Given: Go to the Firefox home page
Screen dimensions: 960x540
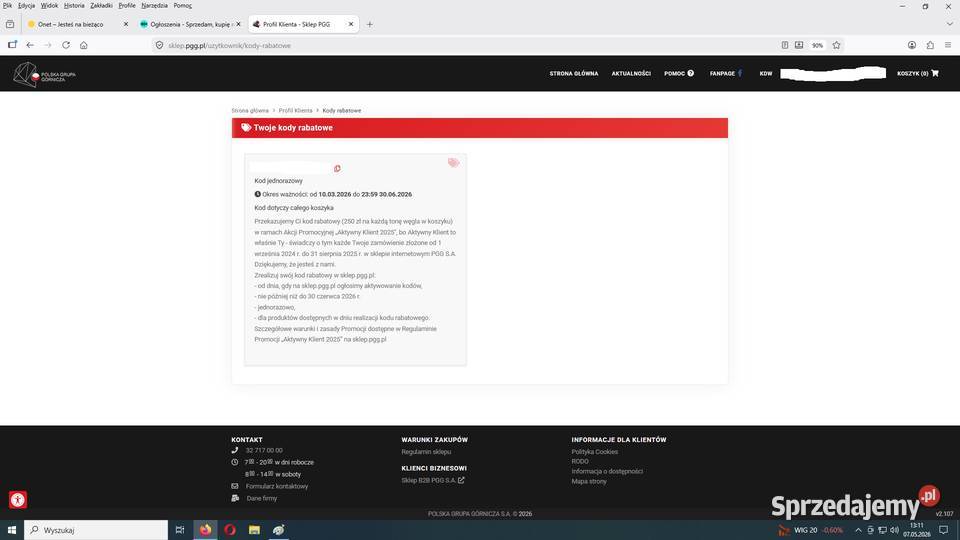Looking at the screenshot, I should (84, 45).
